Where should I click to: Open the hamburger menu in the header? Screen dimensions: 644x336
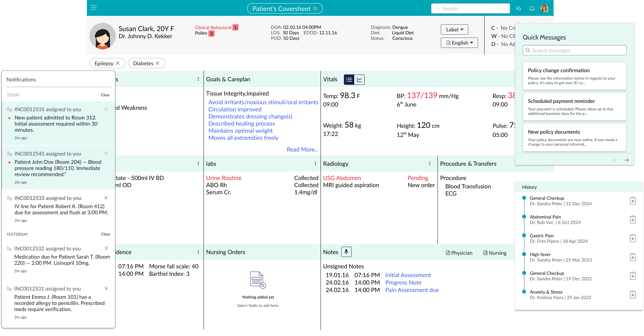pos(94,7)
